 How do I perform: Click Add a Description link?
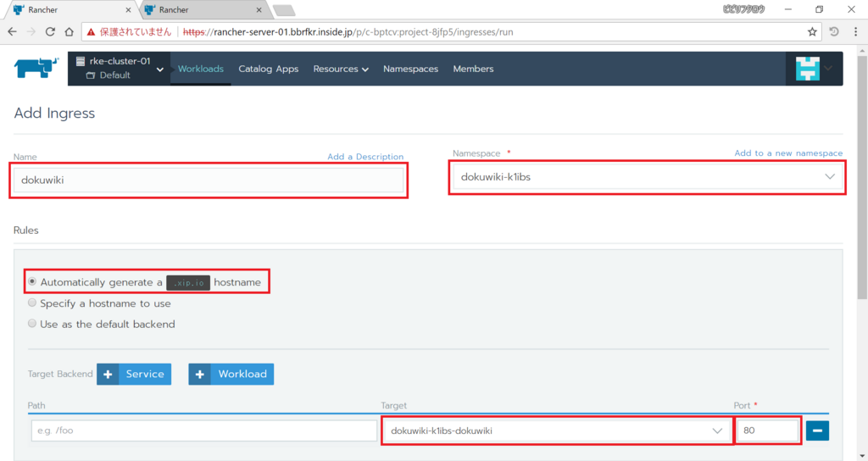point(365,157)
